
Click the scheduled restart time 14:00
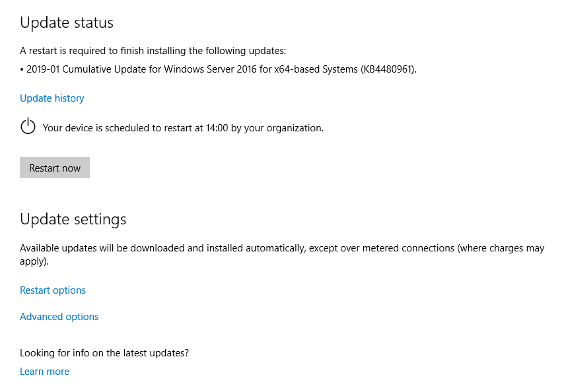point(217,128)
